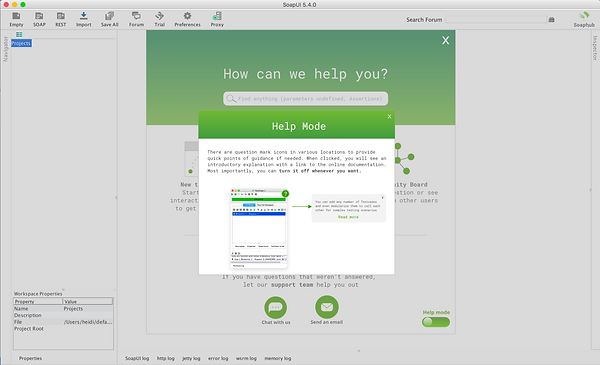
Task: Click the Find anything search field
Action: 305,99
